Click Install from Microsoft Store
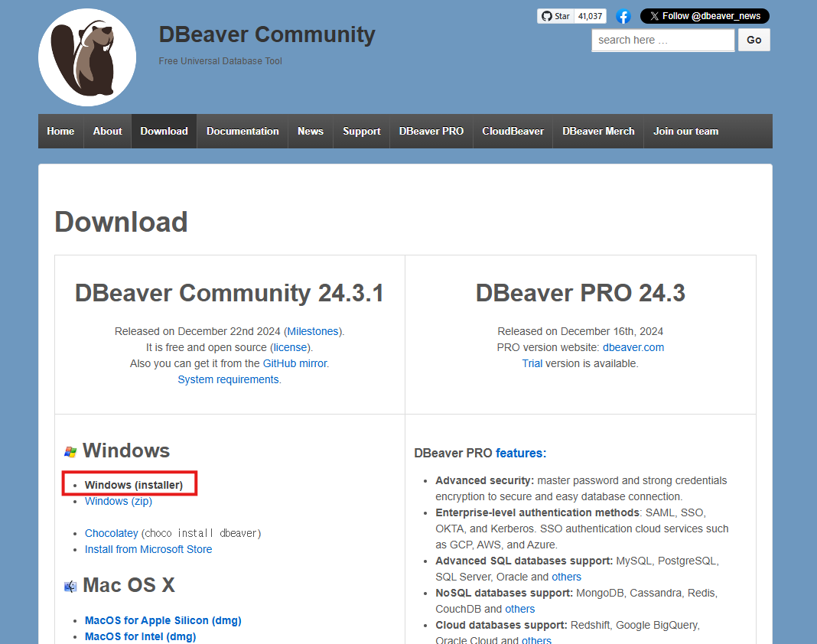 coord(148,550)
